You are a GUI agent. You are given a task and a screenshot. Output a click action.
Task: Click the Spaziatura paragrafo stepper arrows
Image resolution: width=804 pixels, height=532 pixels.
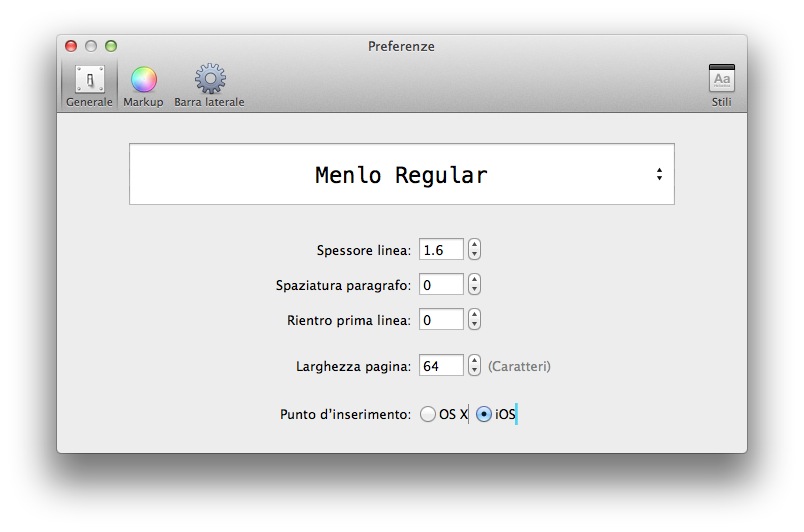[474, 285]
